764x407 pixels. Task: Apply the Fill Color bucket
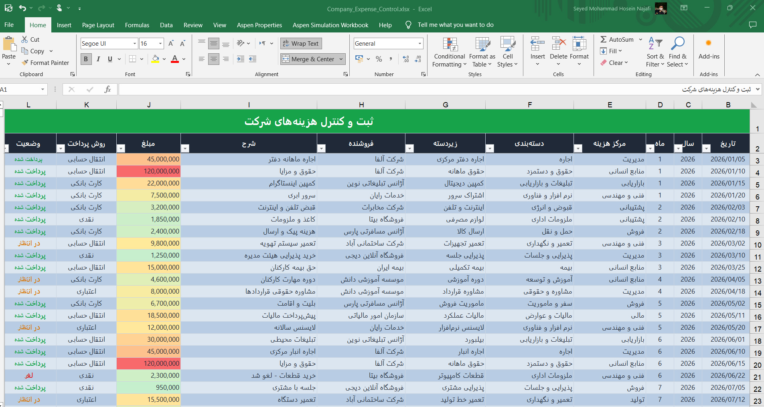coord(155,59)
